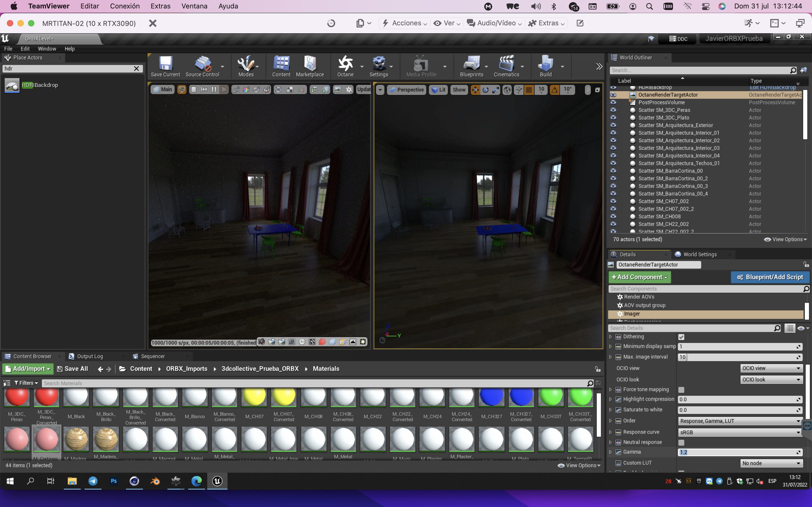Hide the PostProcessVolume actor via eye icon

tap(613, 102)
